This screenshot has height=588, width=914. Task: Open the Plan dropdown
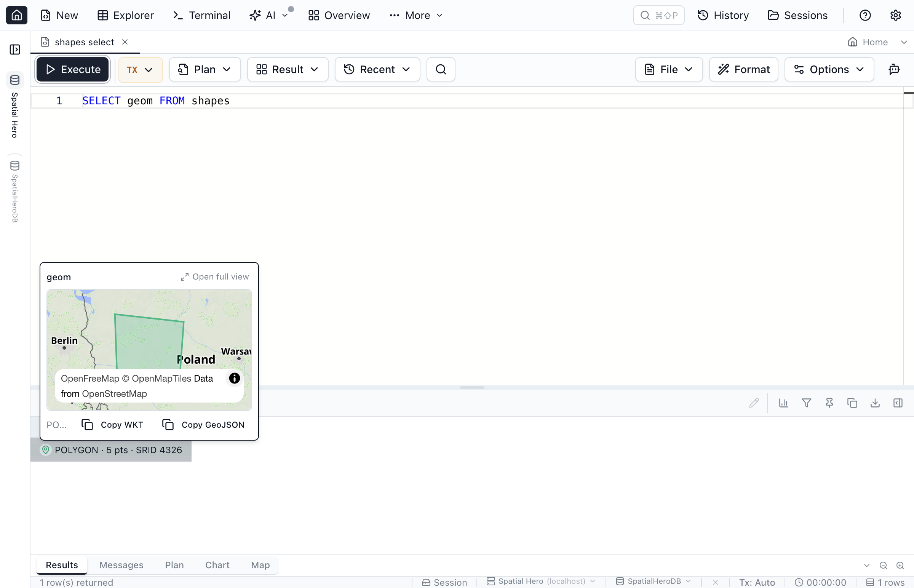205,69
